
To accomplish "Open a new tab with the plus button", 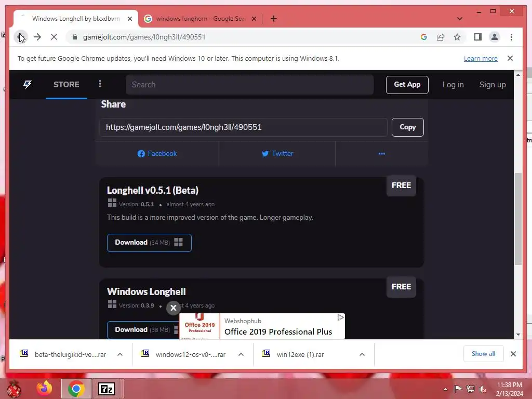I will (x=274, y=19).
